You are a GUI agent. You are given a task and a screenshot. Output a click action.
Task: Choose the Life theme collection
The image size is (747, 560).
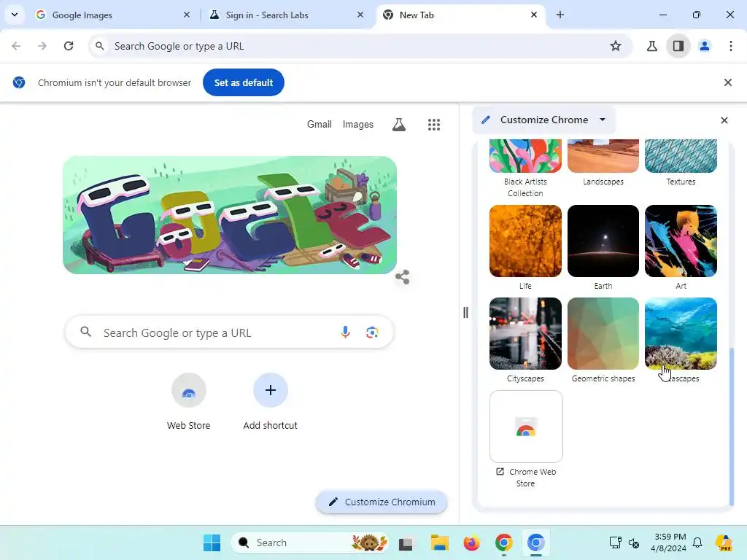click(x=525, y=248)
